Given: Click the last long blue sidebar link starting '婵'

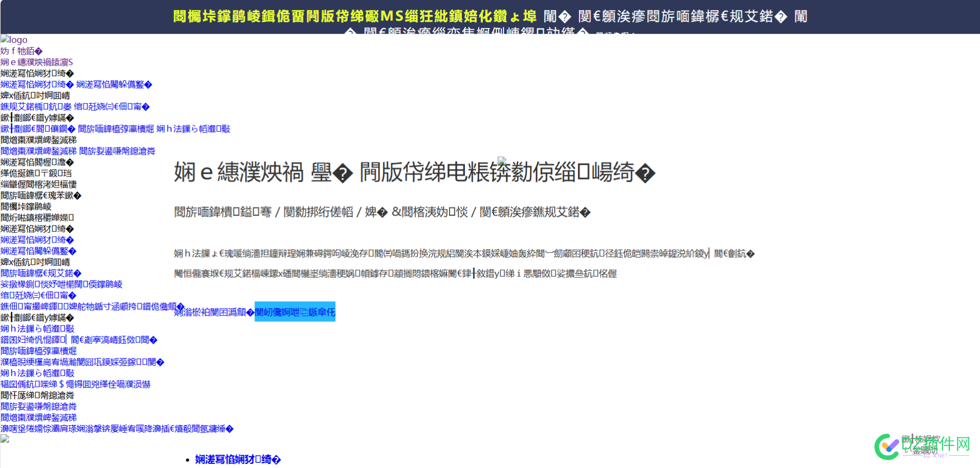Looking at the screenshot, I should [117, 428].
